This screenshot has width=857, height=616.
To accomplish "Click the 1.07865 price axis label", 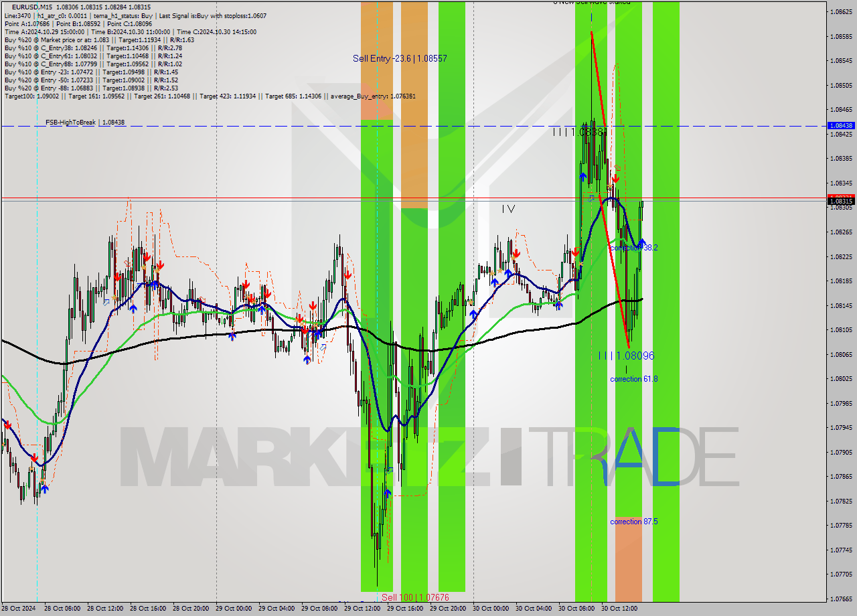I will [840, 477].
